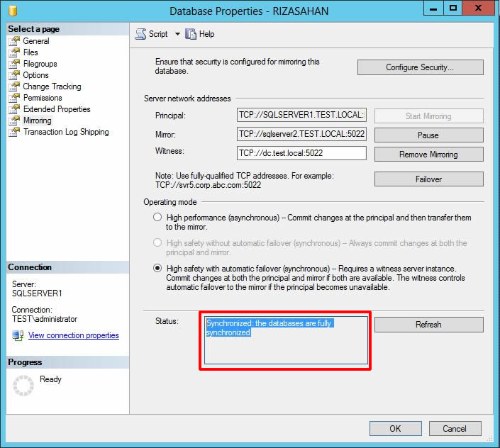Click the Failover button
Viewport: 500px width, 448px height.
[x=428, y=179]
